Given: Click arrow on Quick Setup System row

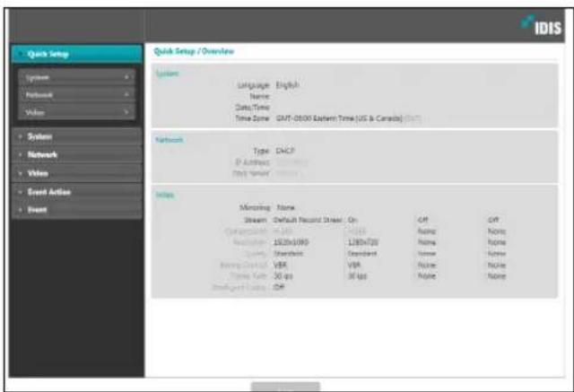Looking at the screenshot, I should click(x=126, y=77).
